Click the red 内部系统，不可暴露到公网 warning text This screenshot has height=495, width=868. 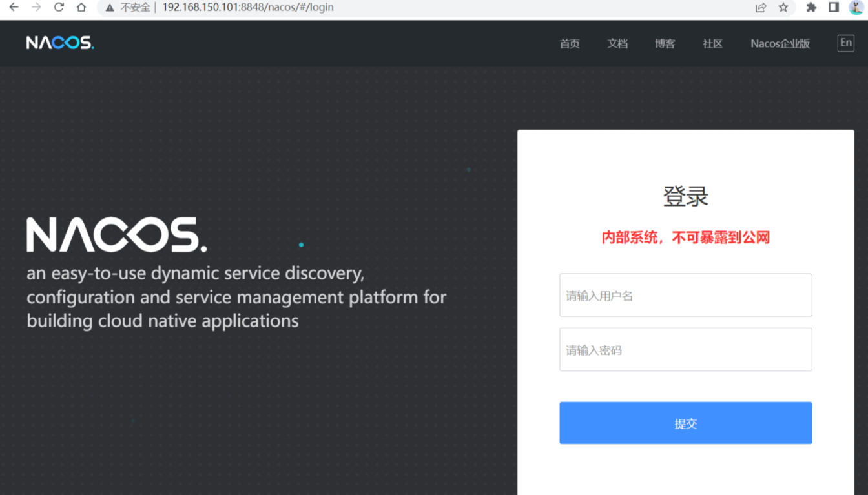686,237
